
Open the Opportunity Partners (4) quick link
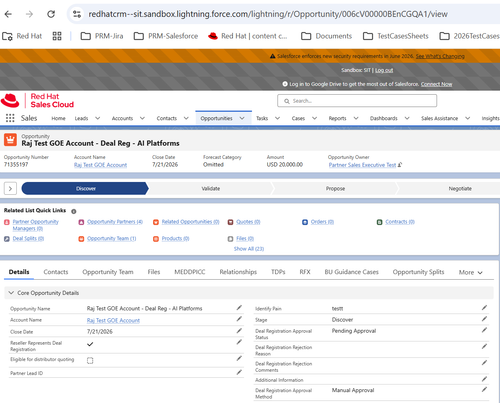tap(115, 222)
